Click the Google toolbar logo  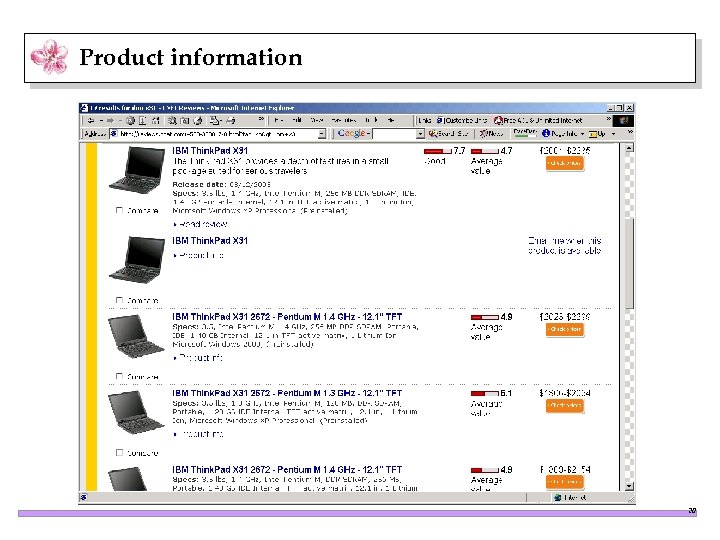click(x=352, y=133)
